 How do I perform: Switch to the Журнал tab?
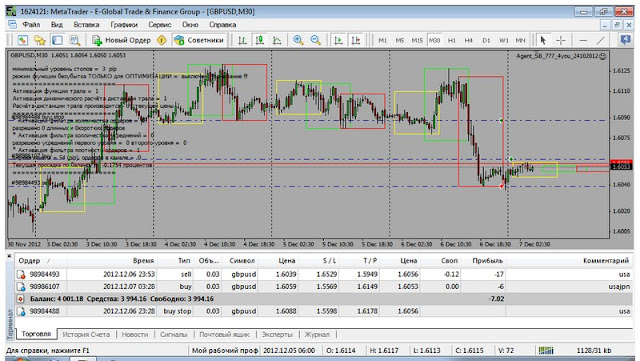point(317,334)
